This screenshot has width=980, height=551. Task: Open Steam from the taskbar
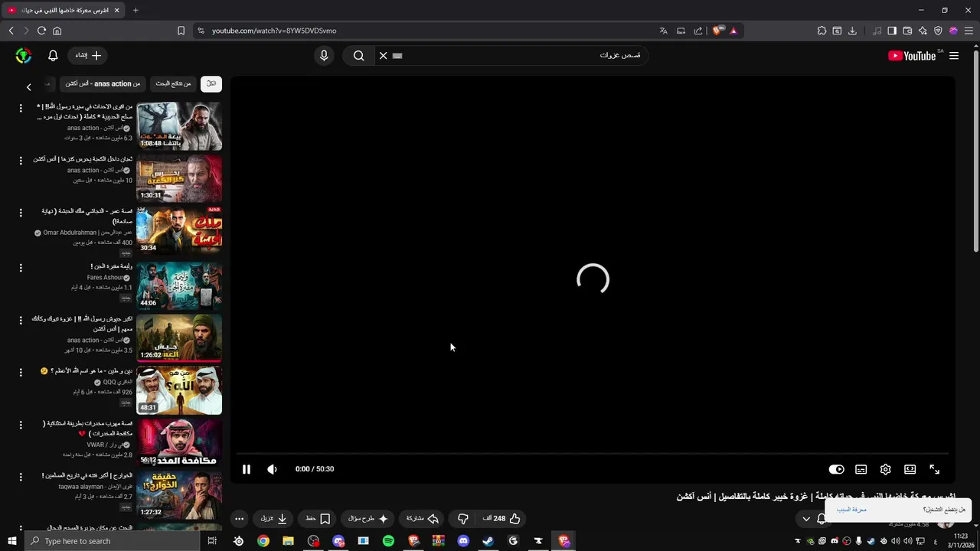pyautogui.click(x=488, y=541)
